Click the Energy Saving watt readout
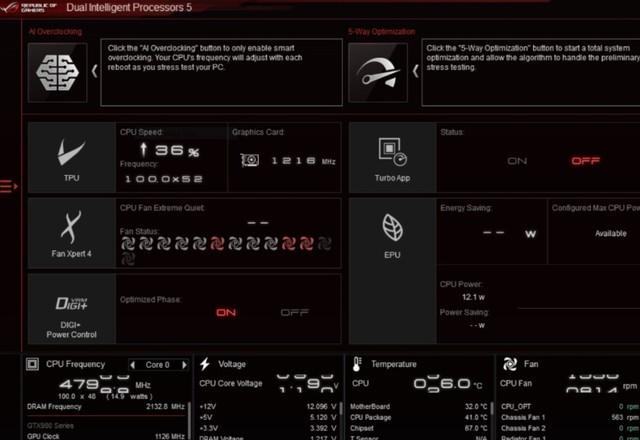 (x=509, y=233)
